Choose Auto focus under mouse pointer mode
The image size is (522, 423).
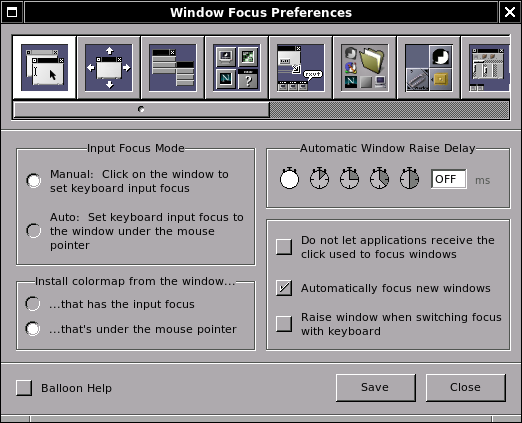tap(34, 231)
